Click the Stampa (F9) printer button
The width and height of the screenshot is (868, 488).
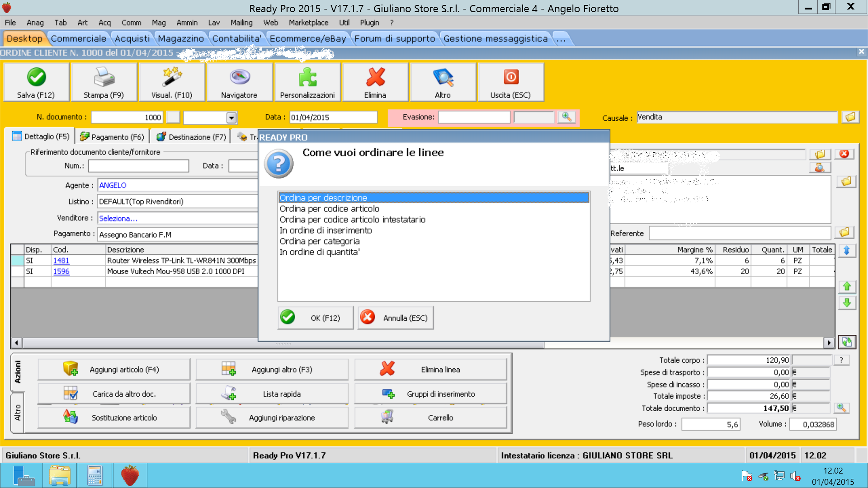pyautogui.click(x=104, y=82)
